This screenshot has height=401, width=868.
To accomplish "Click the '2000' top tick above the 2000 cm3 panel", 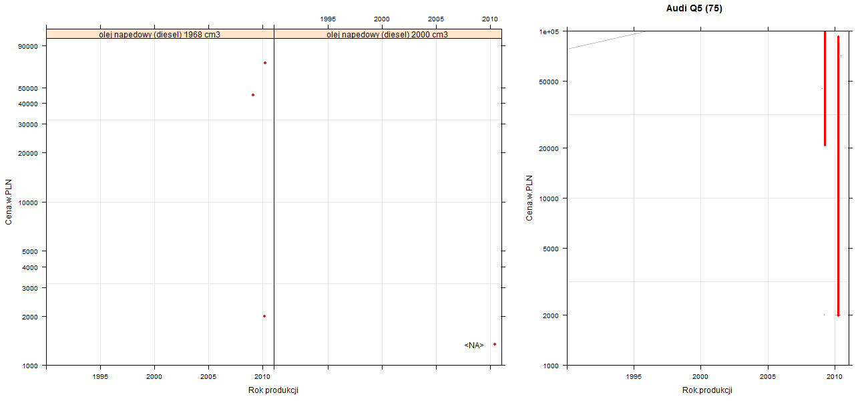I will click(x=382, y=19).
